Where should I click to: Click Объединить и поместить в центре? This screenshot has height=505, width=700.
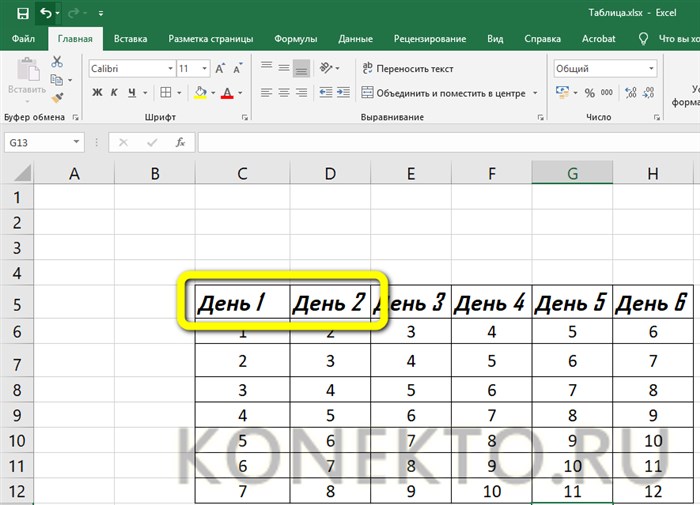[443, 93]
